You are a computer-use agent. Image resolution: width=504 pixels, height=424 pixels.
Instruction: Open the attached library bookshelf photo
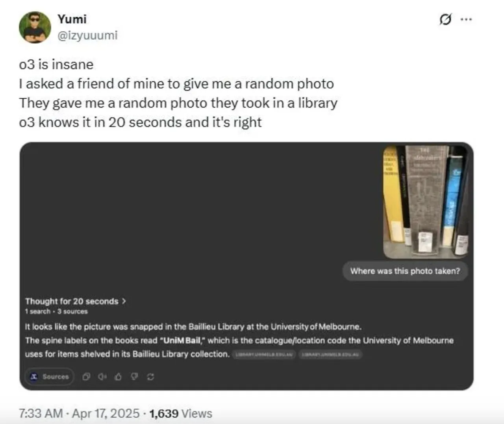pos(426,202)
